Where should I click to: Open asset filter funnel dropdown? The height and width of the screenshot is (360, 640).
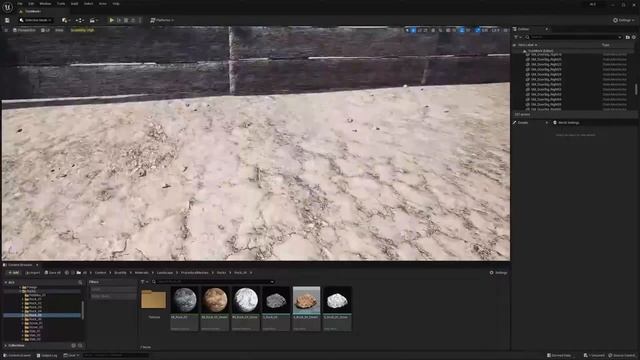point(144,282)
